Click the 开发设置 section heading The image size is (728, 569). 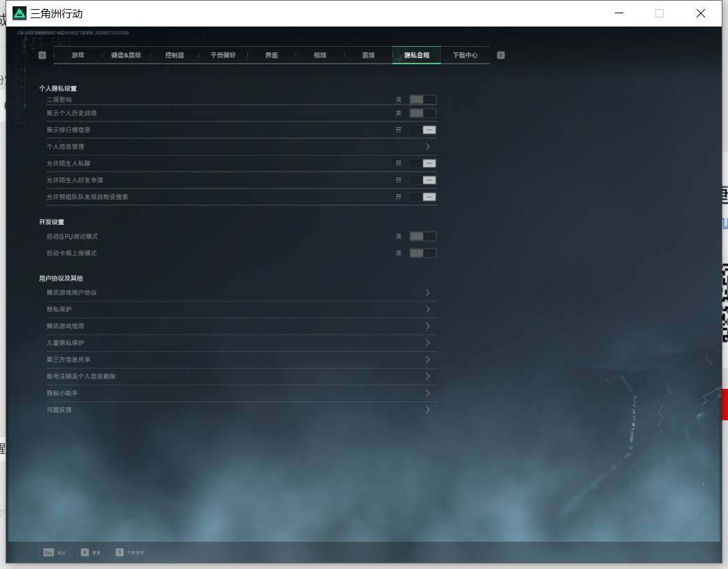click(52, 222)
